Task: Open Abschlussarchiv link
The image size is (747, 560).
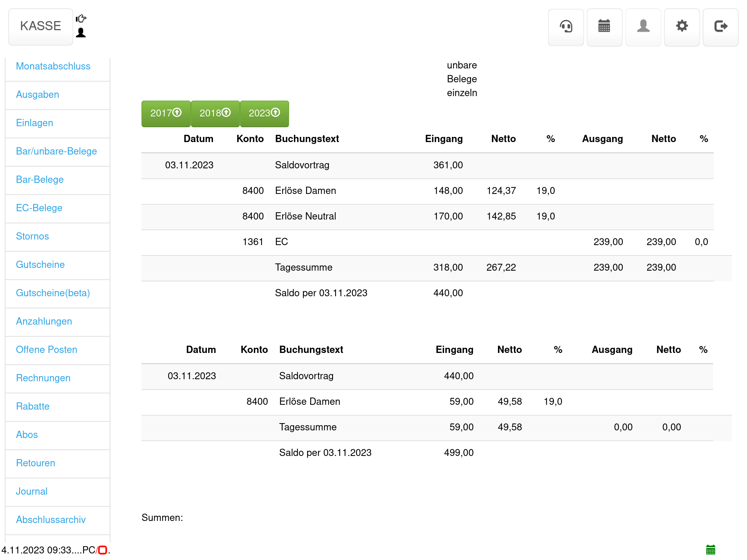Action: 51,520
